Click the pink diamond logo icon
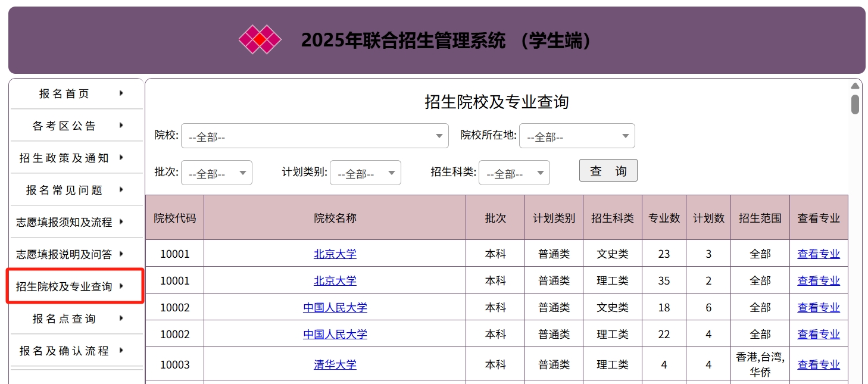The width and height of the screenshot is (868, 384). [x=260, y=40]
